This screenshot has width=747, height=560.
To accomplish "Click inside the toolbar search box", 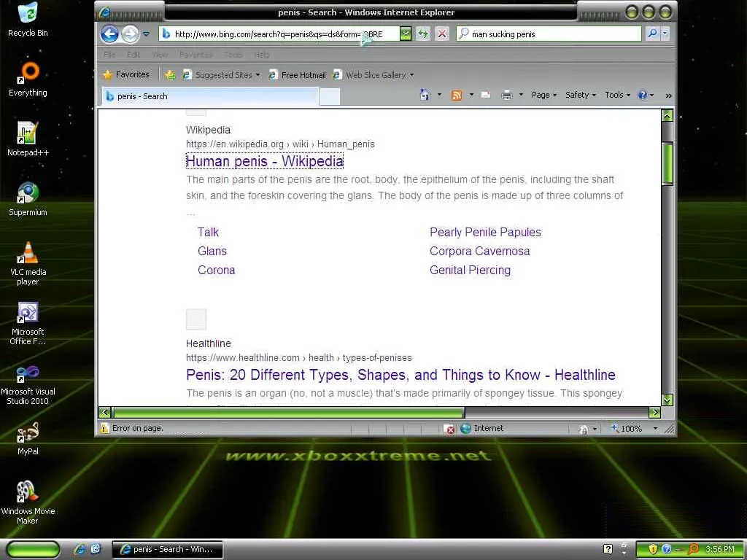I will (549, 34).
